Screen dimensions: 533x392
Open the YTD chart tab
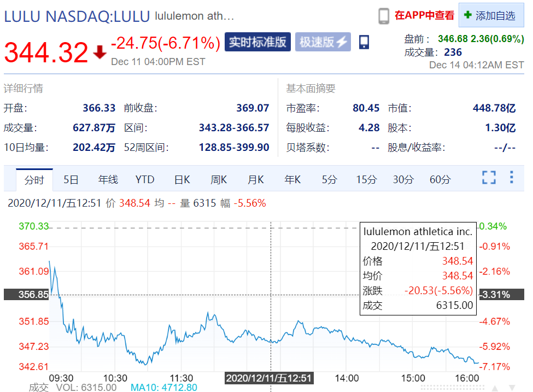(145, 179)
